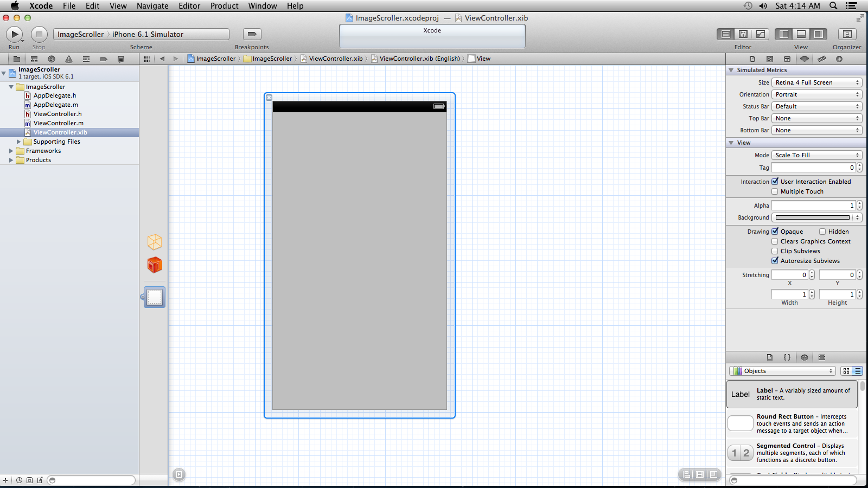The height and width of the screenshot is (488, 868).
Task: Hide the Utilities pane
Action: point(819,34)
